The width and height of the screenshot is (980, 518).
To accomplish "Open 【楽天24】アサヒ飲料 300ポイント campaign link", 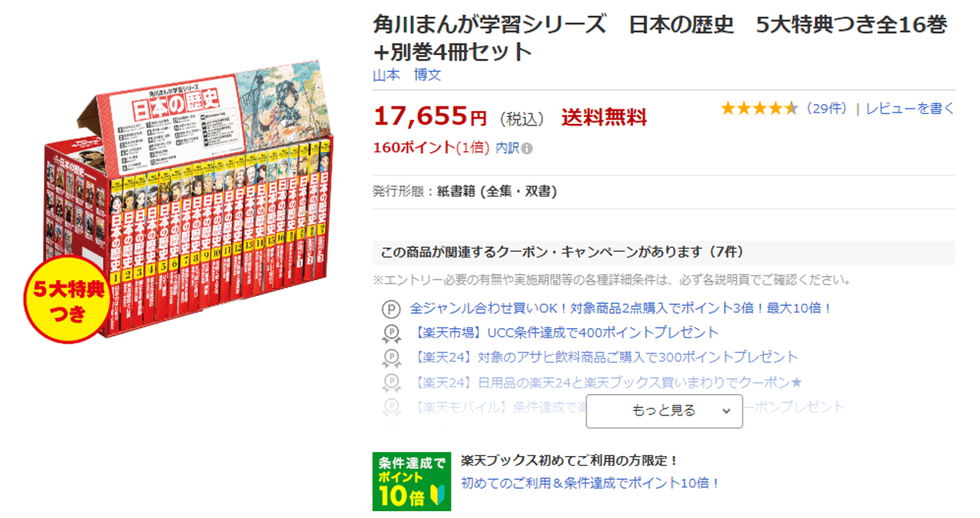I will click(604, 357).
